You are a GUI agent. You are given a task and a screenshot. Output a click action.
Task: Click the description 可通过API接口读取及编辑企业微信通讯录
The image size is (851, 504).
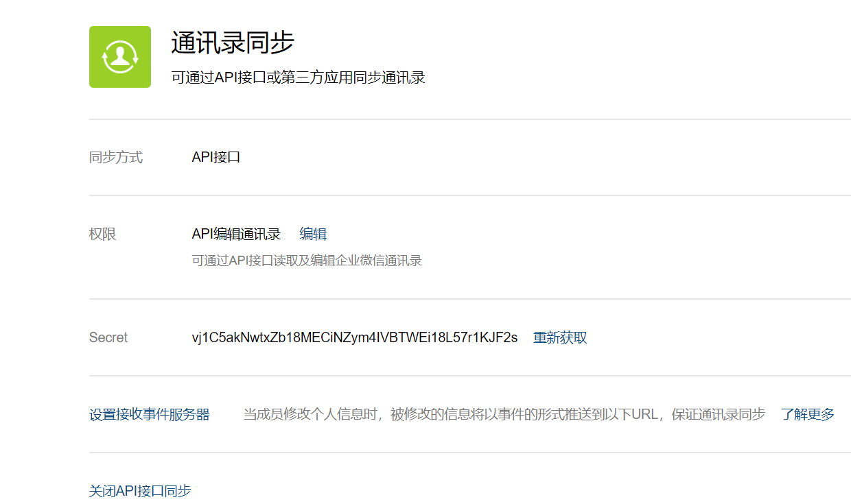coord(307,261)
